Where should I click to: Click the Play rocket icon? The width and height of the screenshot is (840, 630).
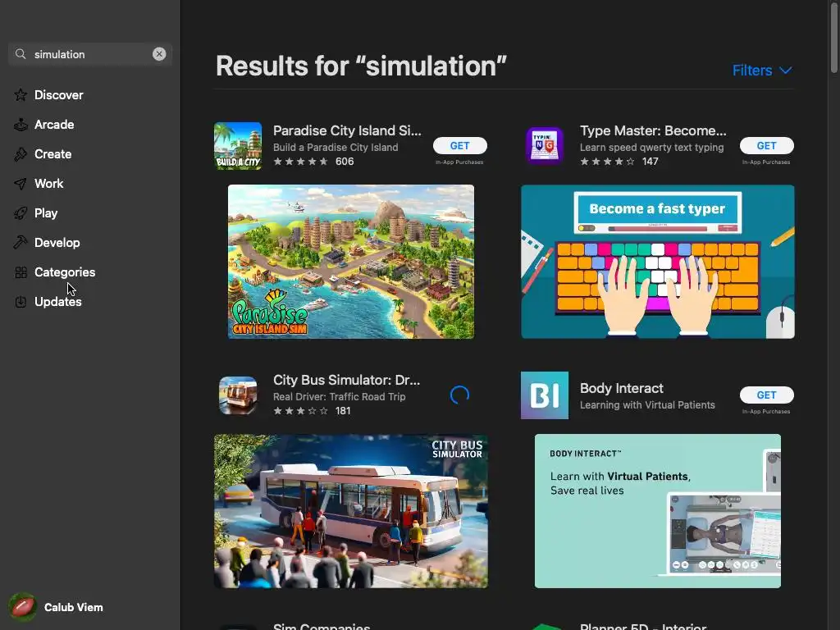pyautogui.click(x=21, y=213)
